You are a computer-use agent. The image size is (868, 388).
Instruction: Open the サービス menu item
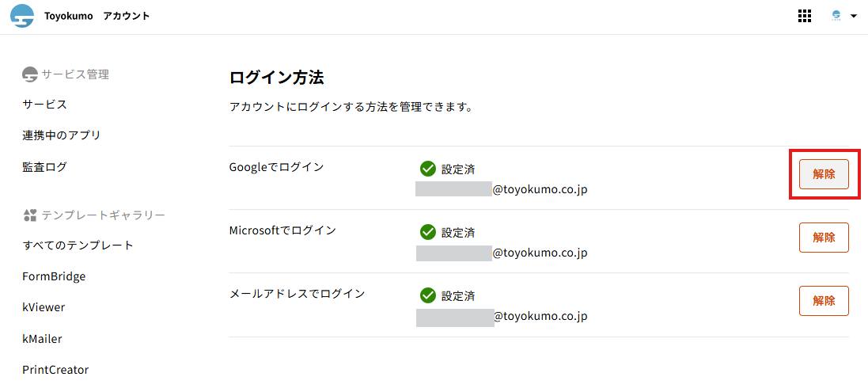pos(44,105)
